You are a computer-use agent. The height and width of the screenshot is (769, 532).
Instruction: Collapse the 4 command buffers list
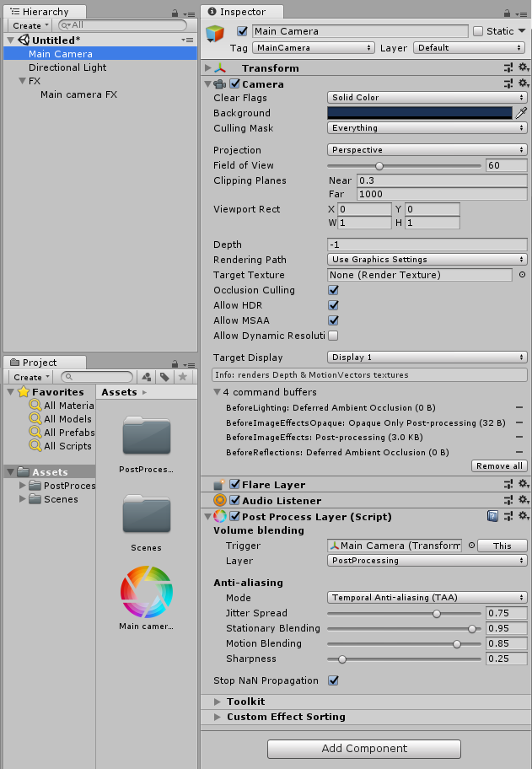tap(218, 392)
